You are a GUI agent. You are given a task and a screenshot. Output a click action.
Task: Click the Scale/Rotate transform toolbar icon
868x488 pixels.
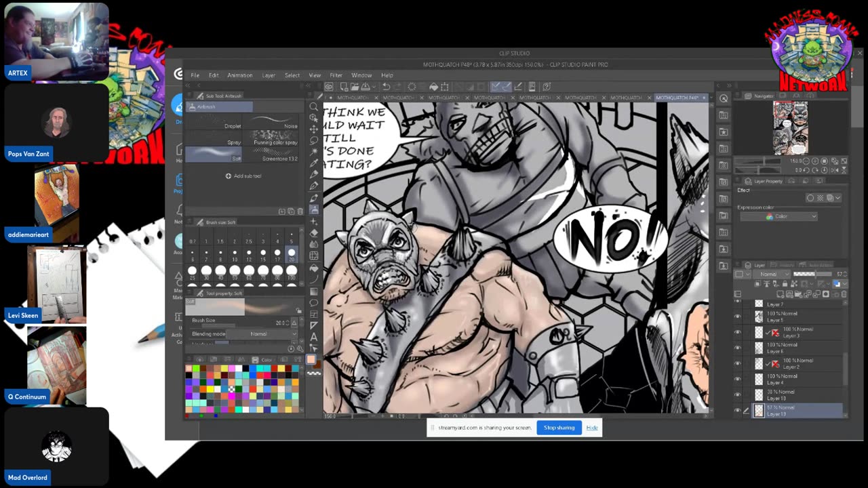tap(445, 87)
